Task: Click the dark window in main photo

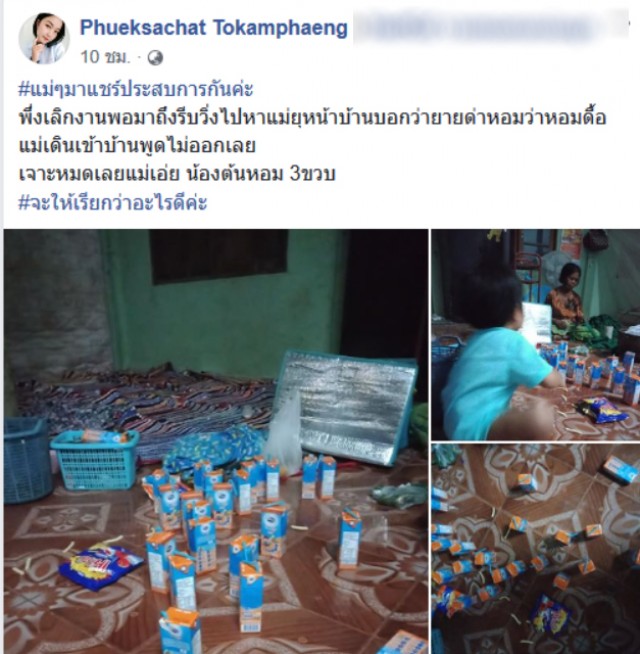Action: tap(218, 256)
